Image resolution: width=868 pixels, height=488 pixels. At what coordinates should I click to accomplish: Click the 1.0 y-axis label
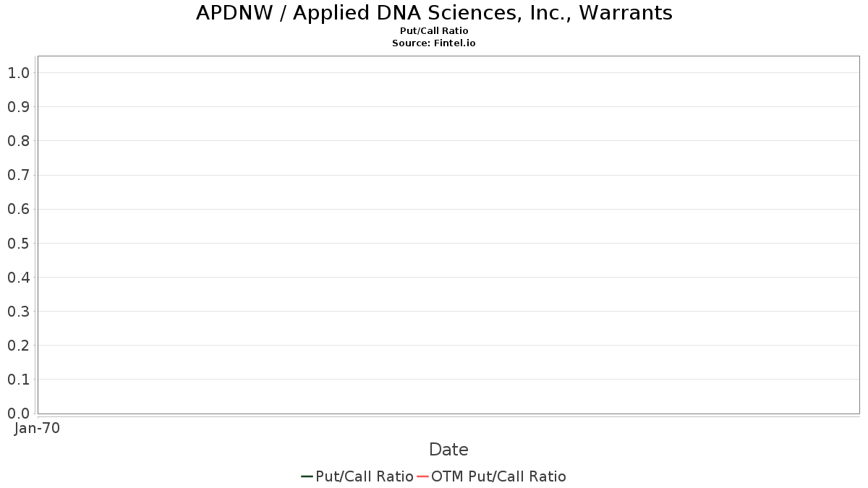[18, 73]
